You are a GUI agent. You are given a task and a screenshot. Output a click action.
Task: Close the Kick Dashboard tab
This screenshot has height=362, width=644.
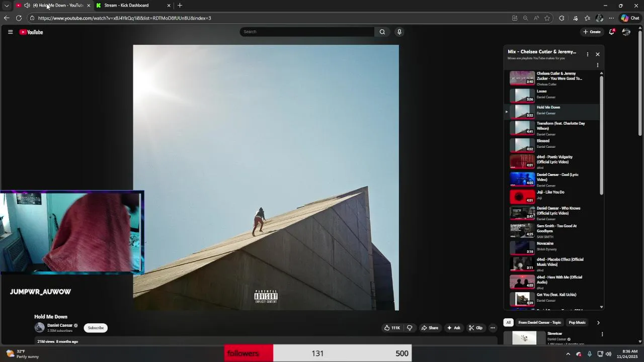pos(169,6)
